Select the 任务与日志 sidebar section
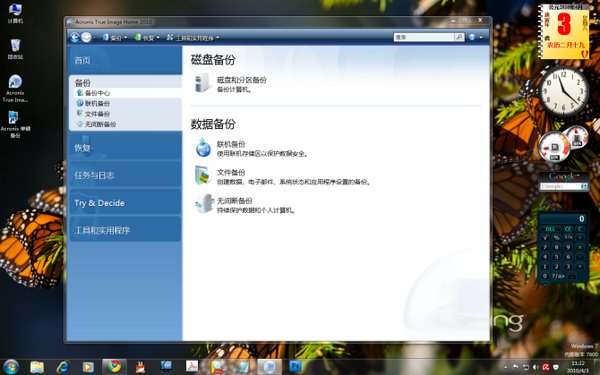The height and width of the screenshot is (375, 600). tap(126, 175)
